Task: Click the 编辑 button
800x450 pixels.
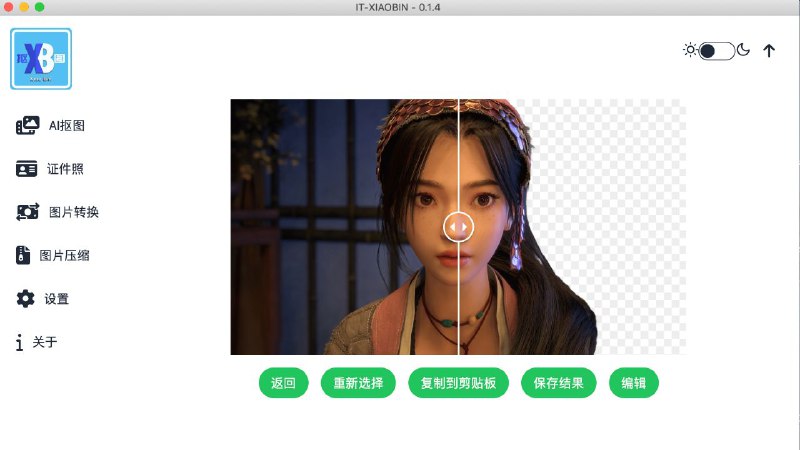Action: (634, 383)
